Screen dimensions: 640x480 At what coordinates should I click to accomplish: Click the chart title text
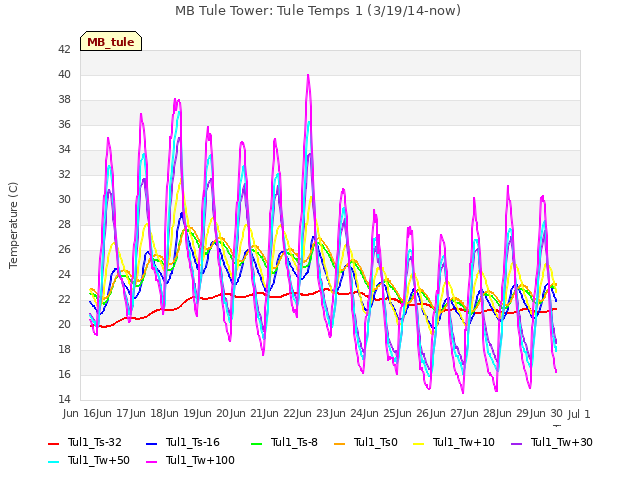coord(318,11)
